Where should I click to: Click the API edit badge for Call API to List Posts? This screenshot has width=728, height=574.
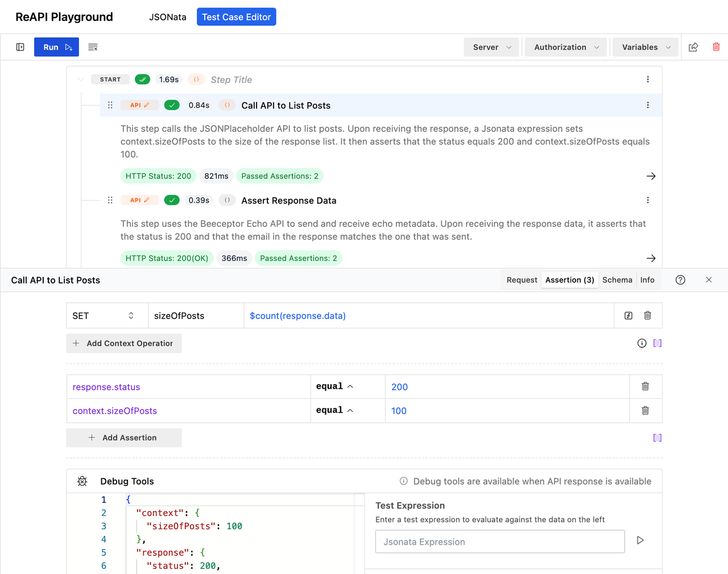pyautogui.click(x=140, y=105)
